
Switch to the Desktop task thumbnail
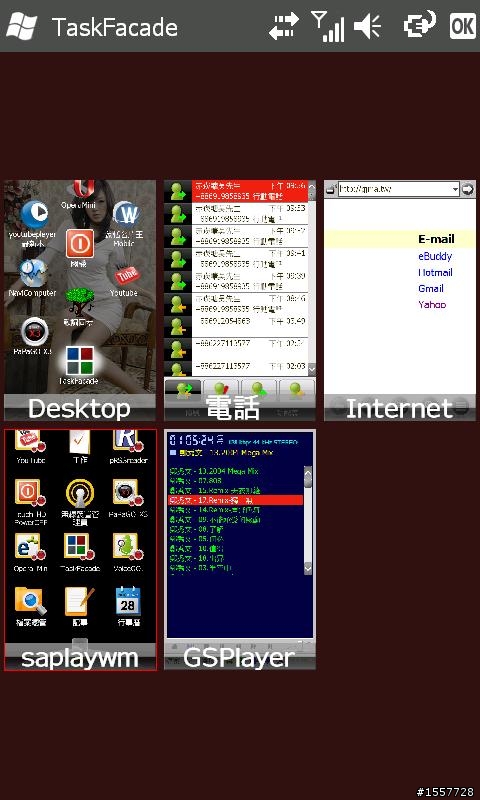[80, 300]
